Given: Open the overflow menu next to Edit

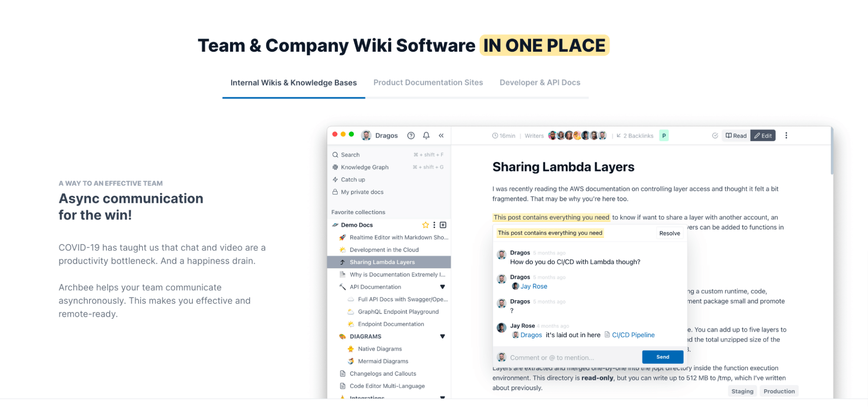Looking at the screenshot, I should 786,135.
